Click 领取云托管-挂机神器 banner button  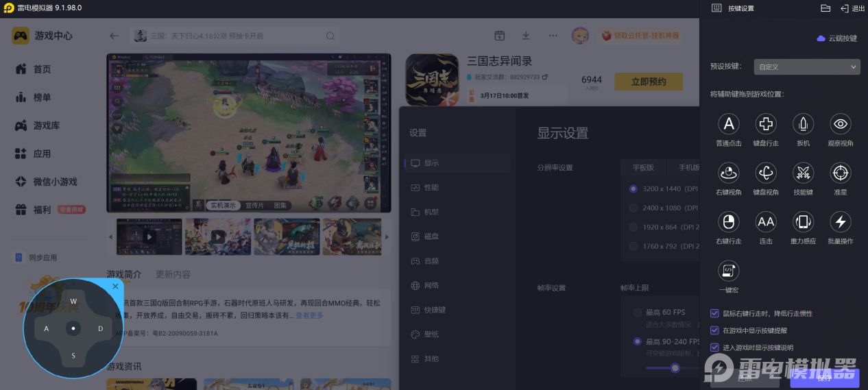tap(640, 36)
